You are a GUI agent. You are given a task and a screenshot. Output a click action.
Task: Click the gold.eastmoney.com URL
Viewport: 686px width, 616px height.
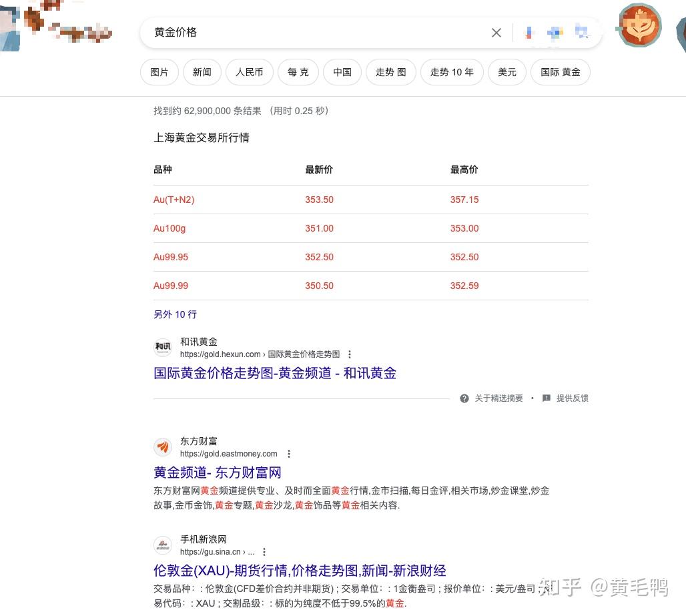[229, 454]
